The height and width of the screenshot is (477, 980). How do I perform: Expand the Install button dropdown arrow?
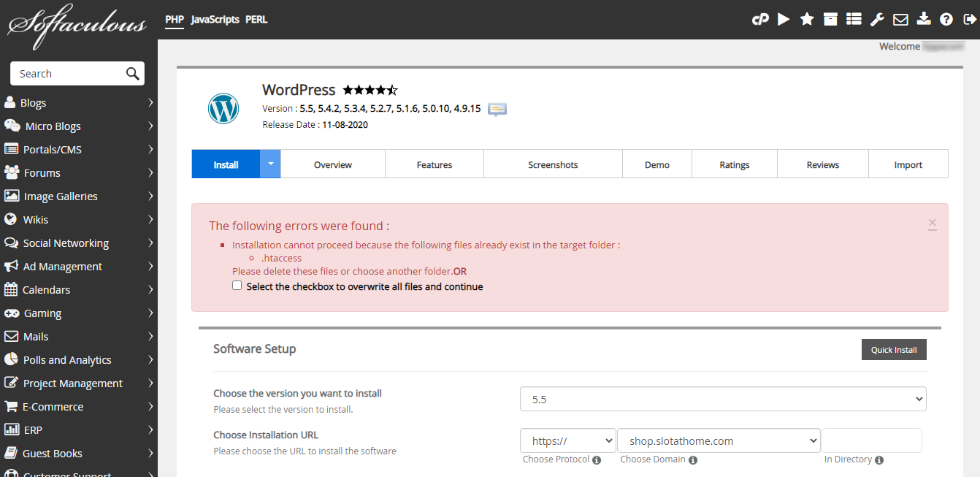pyautogui.click(x=270, y=164)
